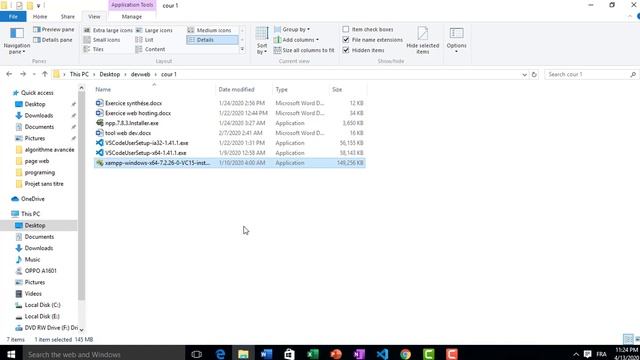Click devweb in the address path
This screenshot has height=360, width=640.
coord(140,74)
